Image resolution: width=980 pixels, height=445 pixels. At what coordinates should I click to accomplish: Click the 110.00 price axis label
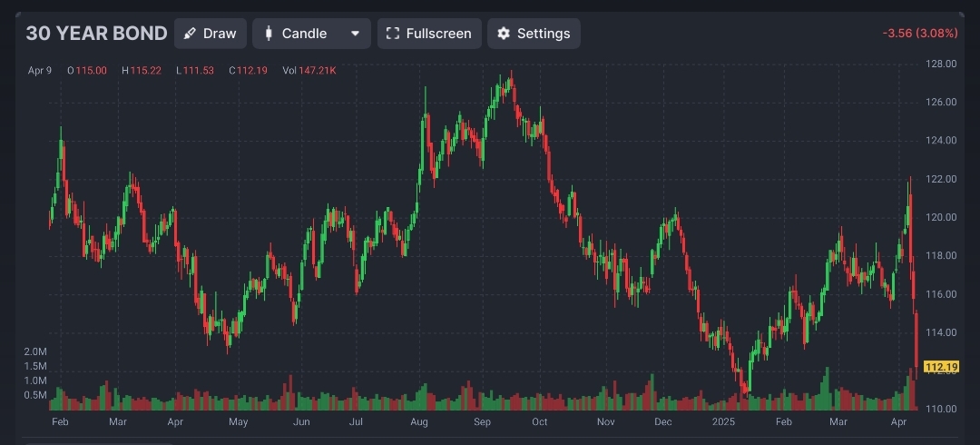click(941, 409)
